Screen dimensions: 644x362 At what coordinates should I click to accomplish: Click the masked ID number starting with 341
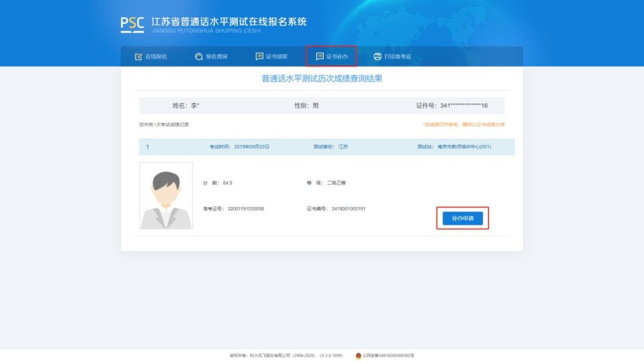coord(464,106)
